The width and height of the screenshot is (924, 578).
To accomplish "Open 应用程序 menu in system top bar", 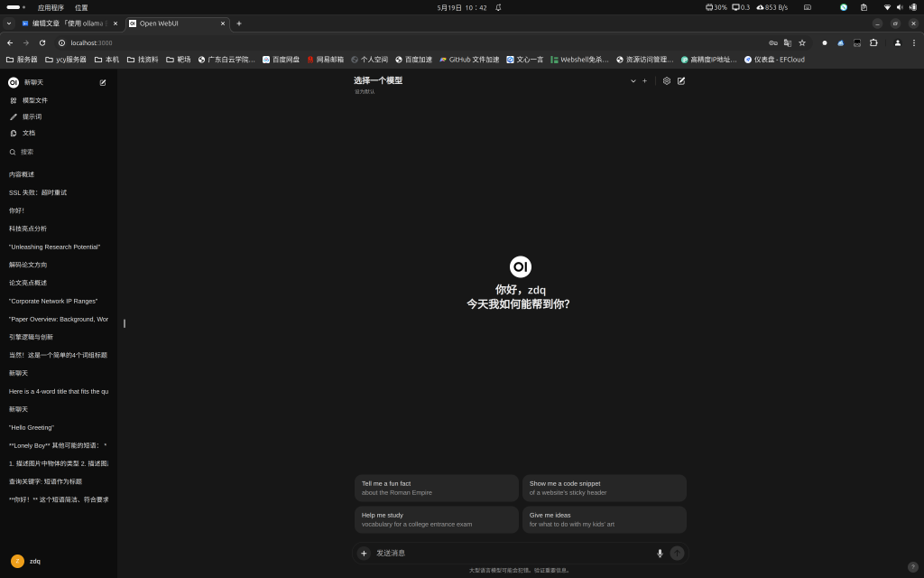I will click(51, 7).
